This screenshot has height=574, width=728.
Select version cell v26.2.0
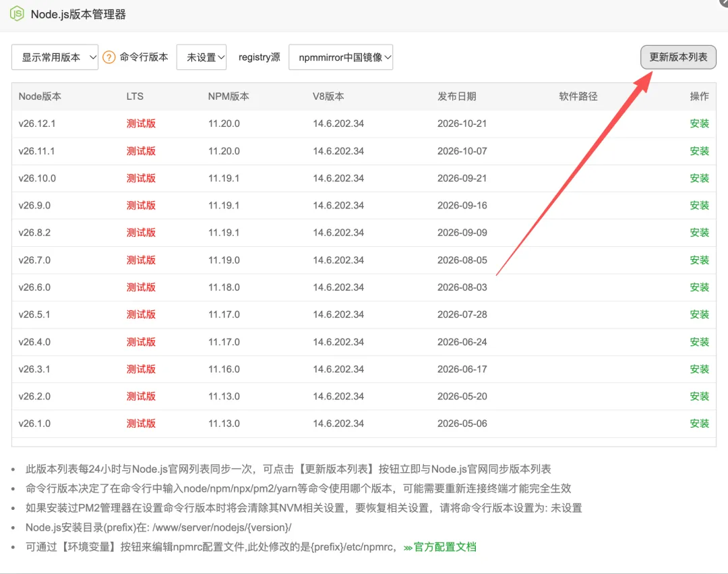click(x=34, y=397)
